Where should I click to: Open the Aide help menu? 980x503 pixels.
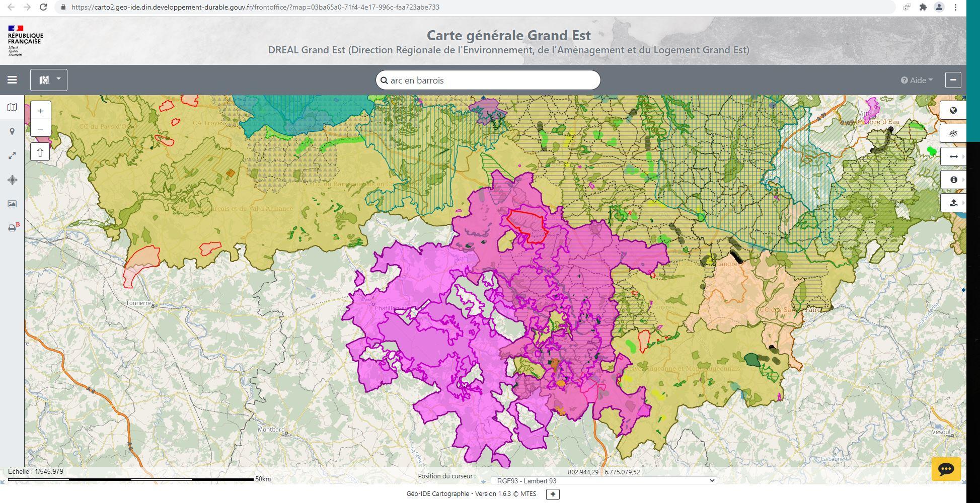pyautogui.click(x=917, y=80)
